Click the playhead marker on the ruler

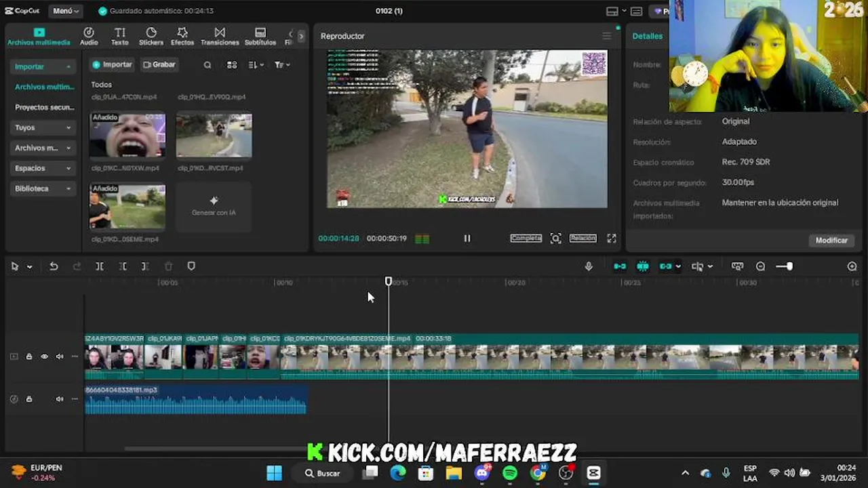[389, 281]
